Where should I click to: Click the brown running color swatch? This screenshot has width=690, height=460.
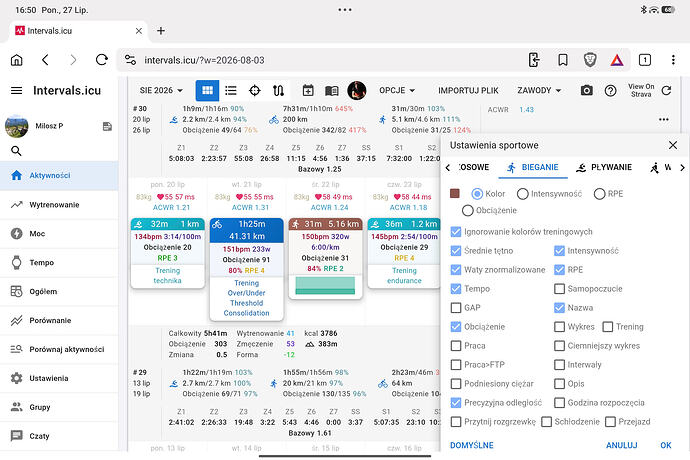(455, 194)
